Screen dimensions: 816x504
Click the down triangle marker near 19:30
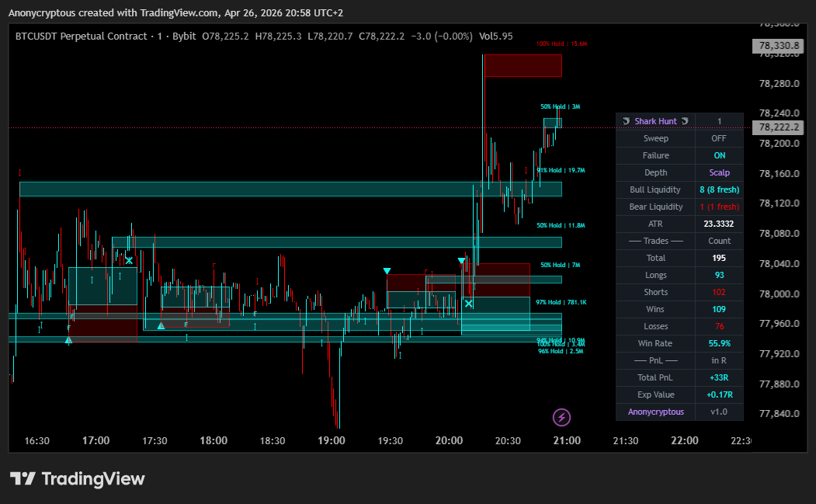click(387, 271)
